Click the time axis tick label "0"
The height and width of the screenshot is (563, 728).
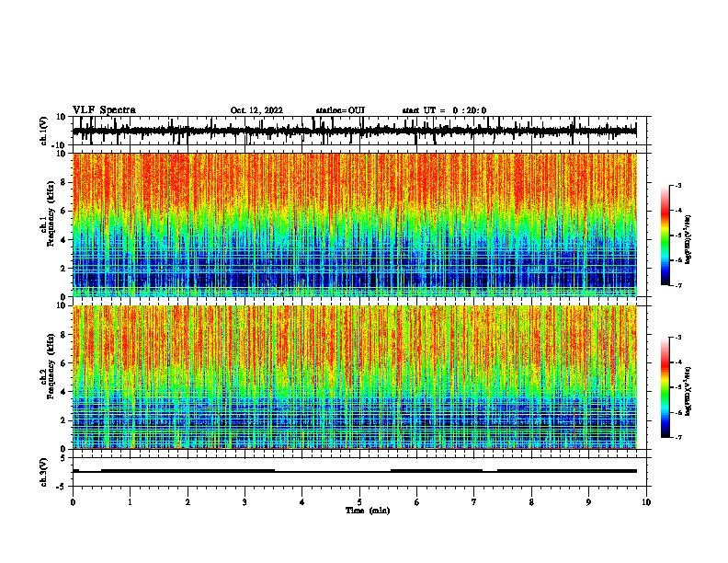73,502
